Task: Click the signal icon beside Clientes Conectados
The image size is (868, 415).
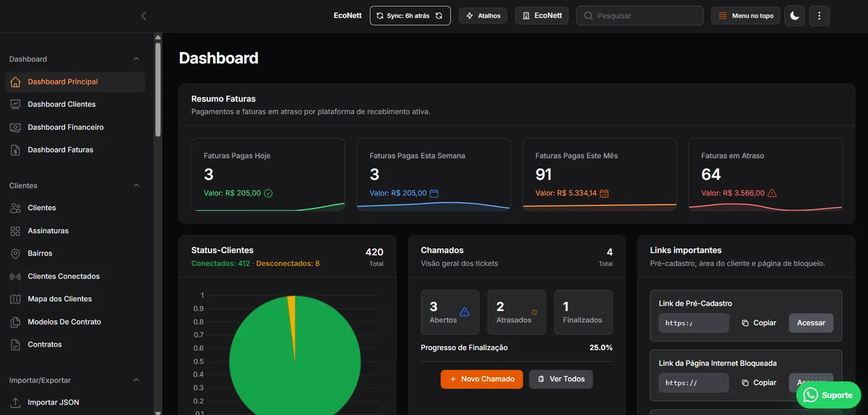Action: click(15, 276)
